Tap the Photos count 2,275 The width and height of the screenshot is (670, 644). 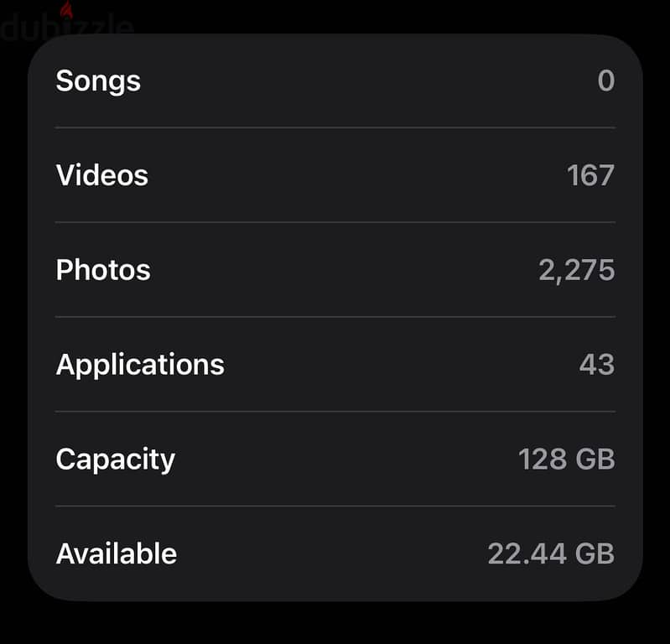(576, 271)
